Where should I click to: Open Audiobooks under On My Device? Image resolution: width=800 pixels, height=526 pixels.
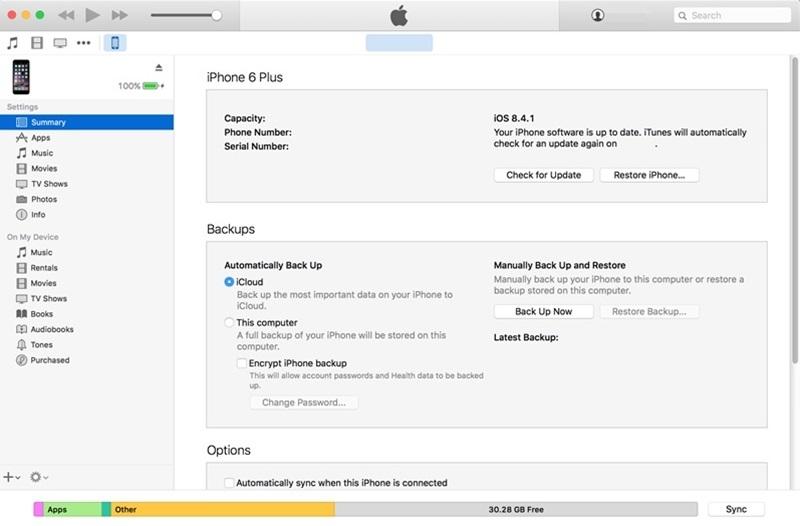[x=87, y=329]
